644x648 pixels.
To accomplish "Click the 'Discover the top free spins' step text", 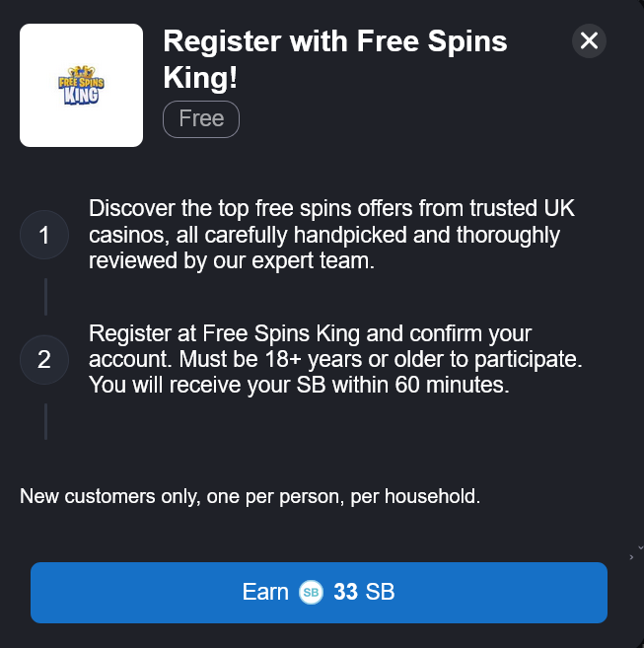I will pyautogui.click(x=331, y=210).
